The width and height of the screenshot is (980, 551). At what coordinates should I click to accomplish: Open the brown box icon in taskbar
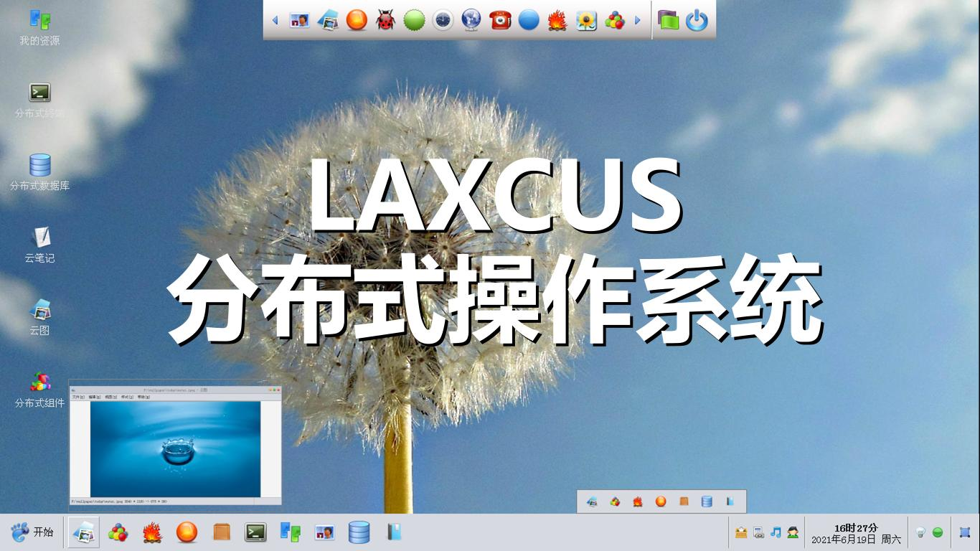point(222,532)
